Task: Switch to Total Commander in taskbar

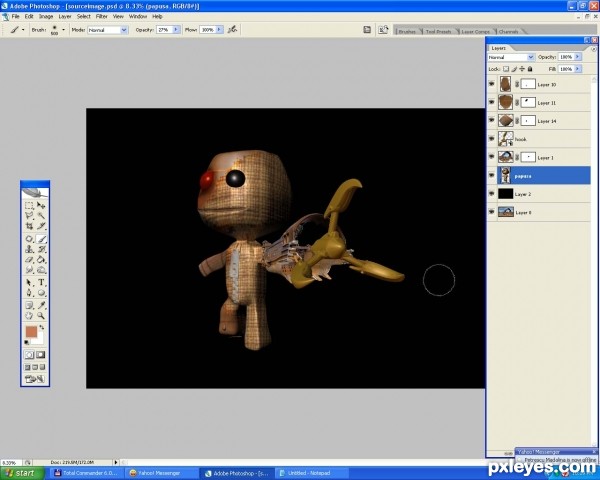Action: (x=88, y=473)
